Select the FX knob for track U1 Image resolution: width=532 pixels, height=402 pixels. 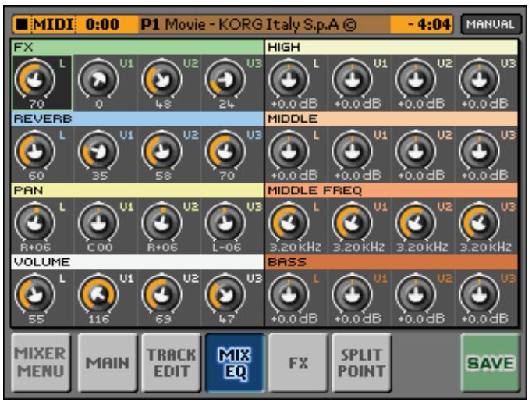tap(99, 79)
